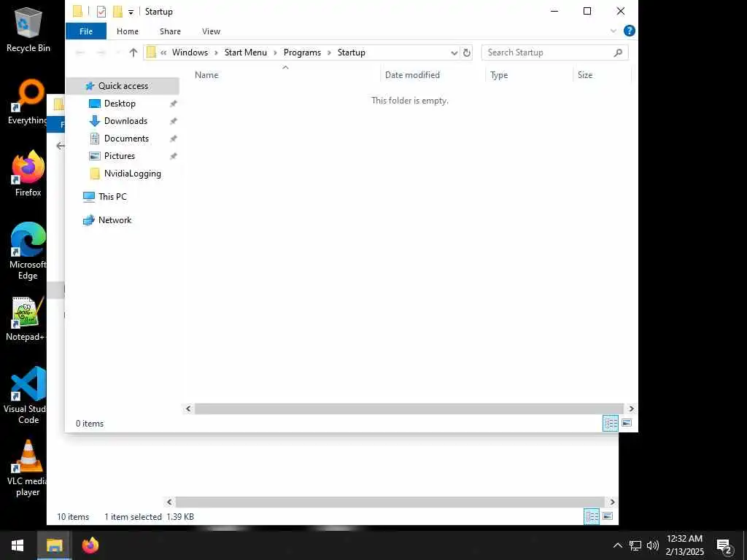Image resolution: width=747 pixels, height=560 pixels.
Task: Click File Explorer on the taskbar
Action: pyautogui.click(x=54, y=545)
